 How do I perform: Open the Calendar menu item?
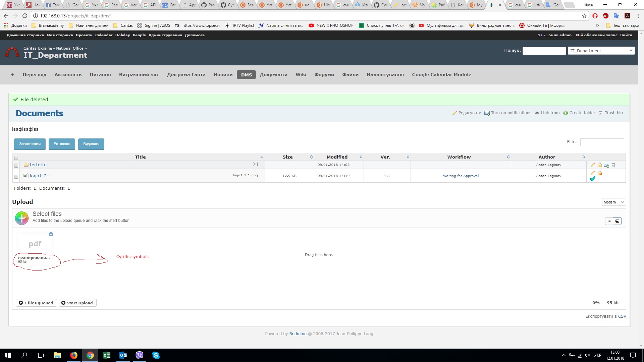point(104,35)
